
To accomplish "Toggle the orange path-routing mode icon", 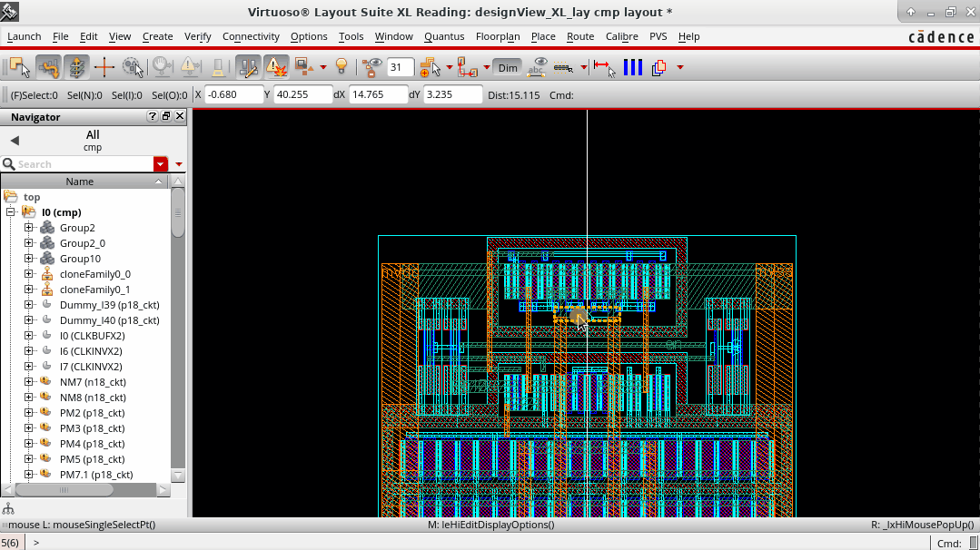I will pos(48,67).
